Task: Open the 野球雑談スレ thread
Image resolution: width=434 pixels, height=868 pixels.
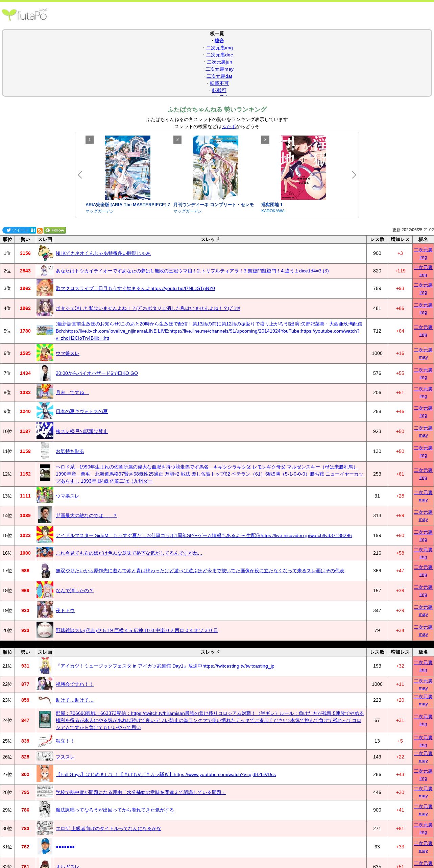Action: (137, 630)
